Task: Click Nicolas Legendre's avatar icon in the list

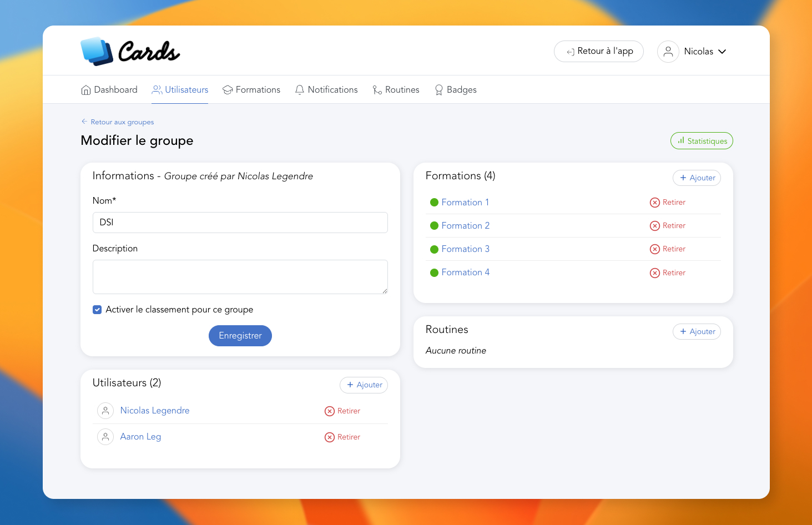Action: [x=105, y=411]
